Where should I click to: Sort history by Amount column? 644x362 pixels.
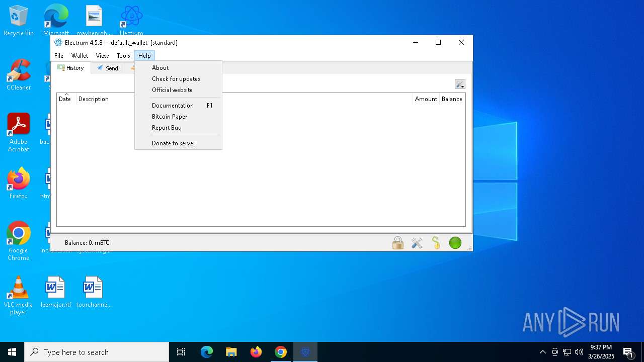426,99
